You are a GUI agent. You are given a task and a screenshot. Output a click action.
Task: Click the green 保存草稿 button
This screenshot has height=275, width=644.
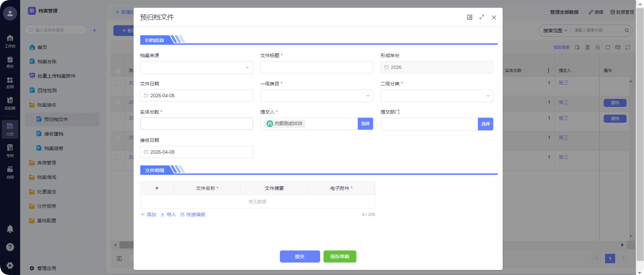click(x=340, y=257)
